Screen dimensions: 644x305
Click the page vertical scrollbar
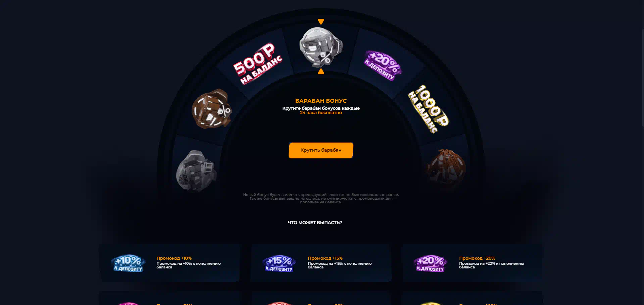pyautogui.click(x=643, y=77)
